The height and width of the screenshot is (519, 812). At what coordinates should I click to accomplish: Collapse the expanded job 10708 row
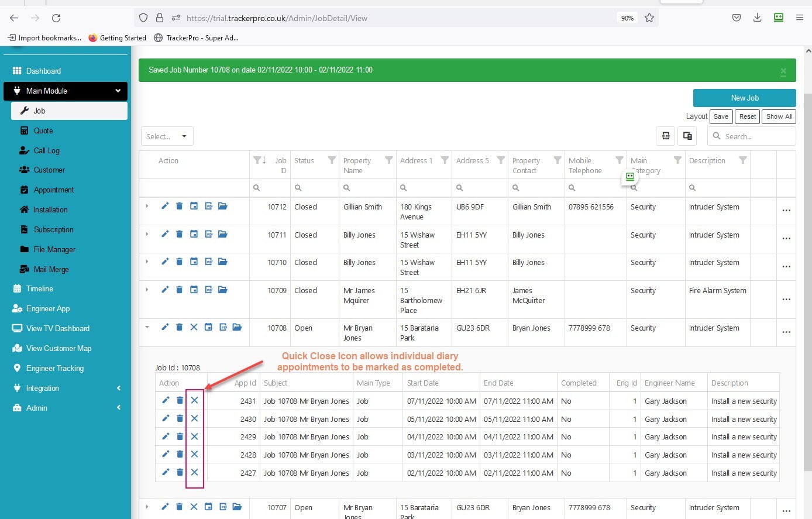[x=147, y=327]
